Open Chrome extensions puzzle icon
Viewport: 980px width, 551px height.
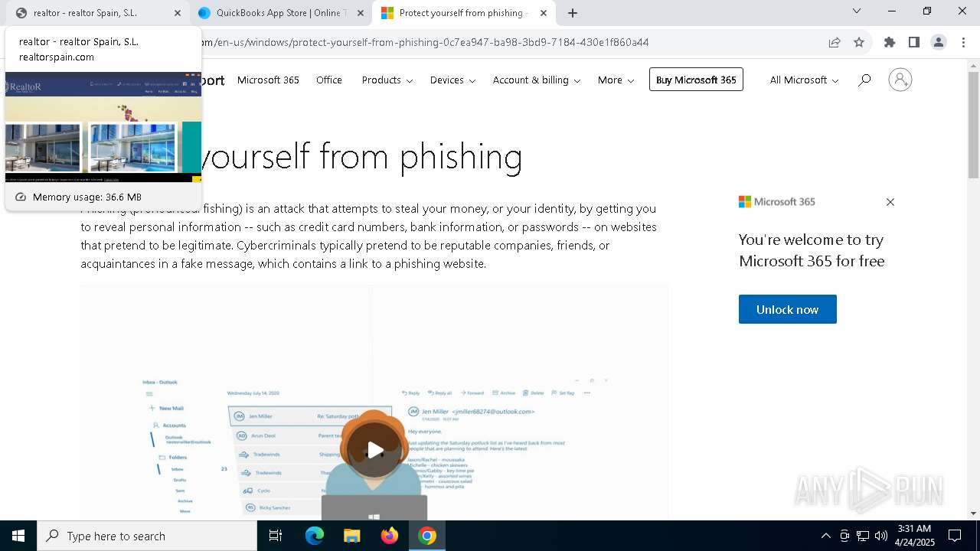(x=890, y=42)
